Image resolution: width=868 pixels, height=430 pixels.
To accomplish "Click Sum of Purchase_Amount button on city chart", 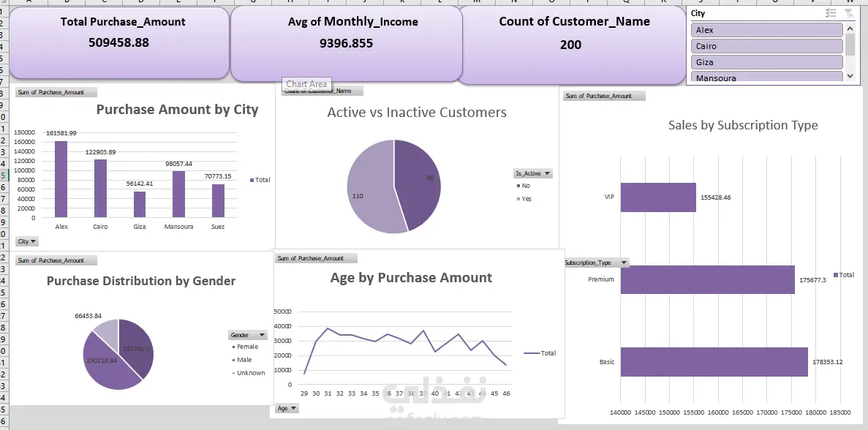I will point(56,92).
